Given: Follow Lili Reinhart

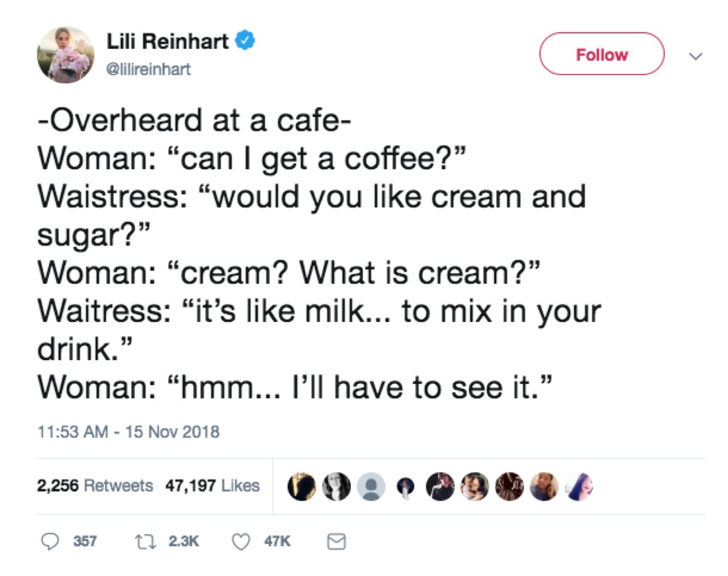Looking at the screenshot, I should point(601,54).
